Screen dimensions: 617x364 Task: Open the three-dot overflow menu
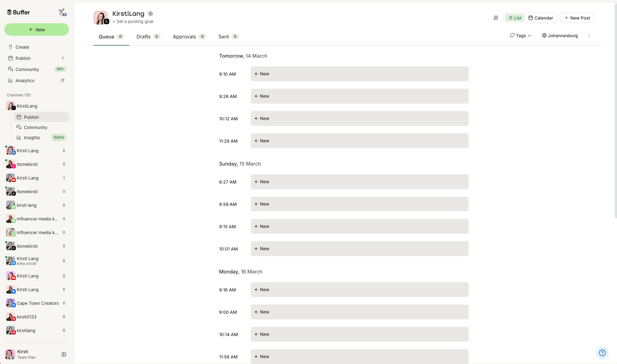pos(589,35)
